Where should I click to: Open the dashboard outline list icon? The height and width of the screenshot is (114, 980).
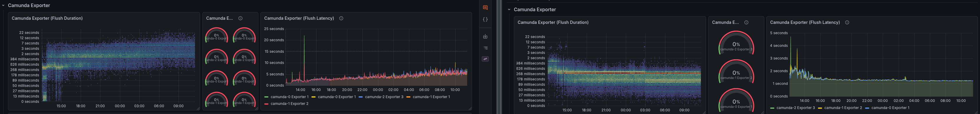pos(485,48)
